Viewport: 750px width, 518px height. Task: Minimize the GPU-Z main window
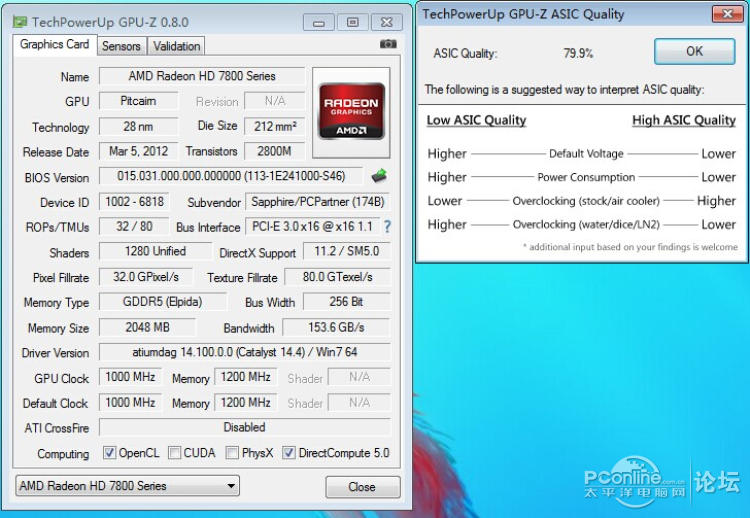[x=319, y=22]
